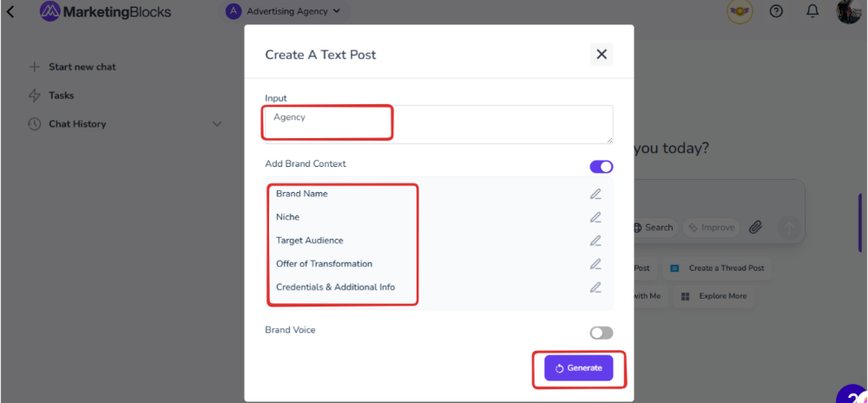Edit Target Audience using pencil icon
The height and width of the screenshot is (403, 868).
click(595, 241)
